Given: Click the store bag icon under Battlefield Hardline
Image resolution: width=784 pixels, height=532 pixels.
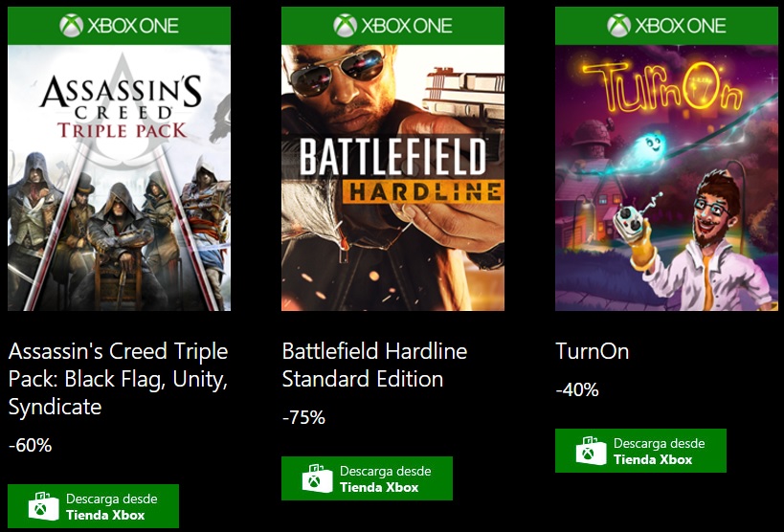Looking at the screenshot, I should pos(316,478).
